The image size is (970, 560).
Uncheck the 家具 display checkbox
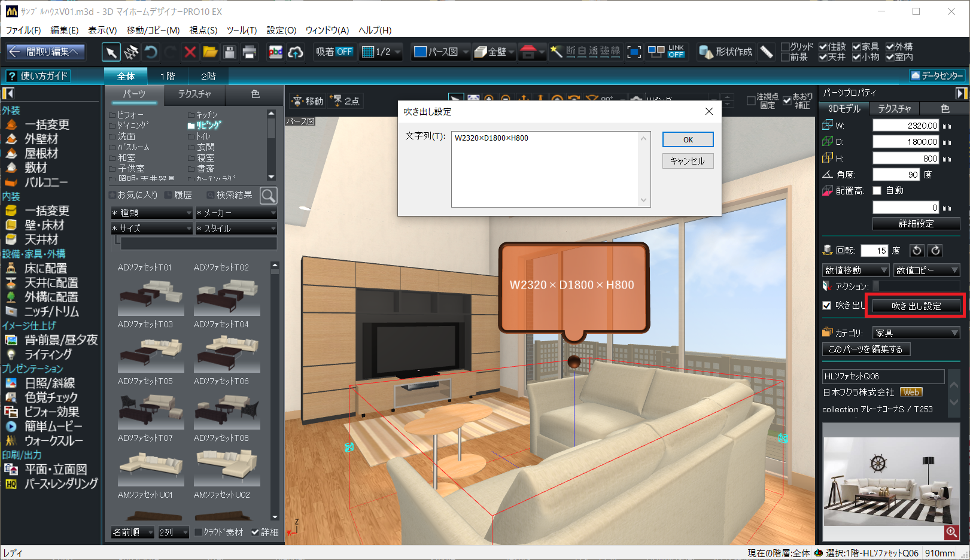pyautogui.click(x=856, y=47)
